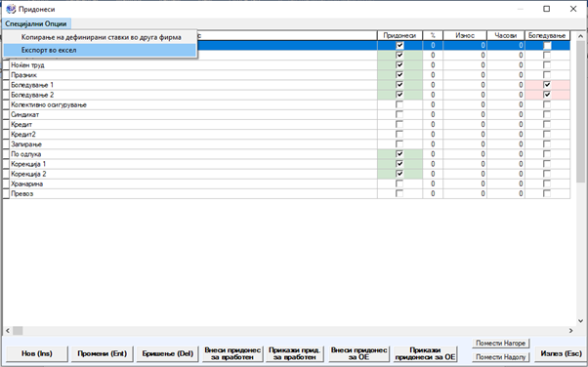
Task: Select the Корекција 2 row
Action: [x=286, y=174]
